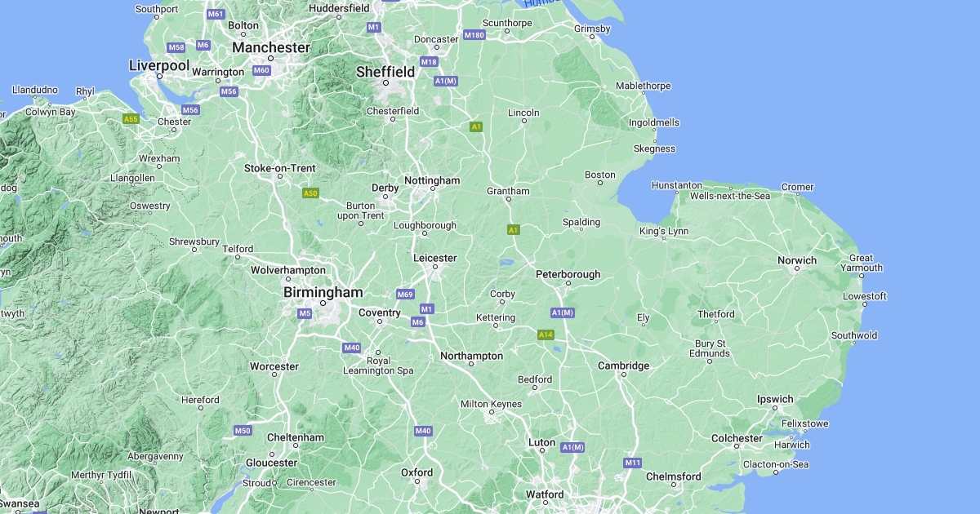This screenshot has height=514, width=980.
Task: Click the A14 road shield near Kettering
Action: pyautogui.click(x=546, y=335)
